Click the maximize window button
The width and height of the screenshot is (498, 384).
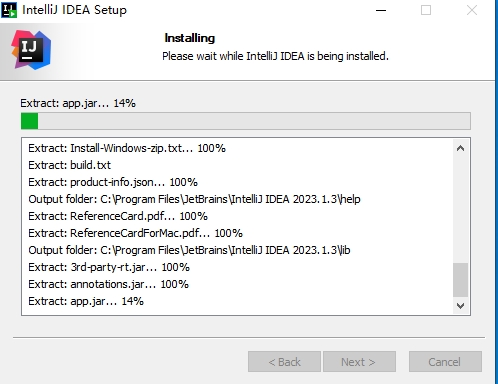click(x=426, y=10)
